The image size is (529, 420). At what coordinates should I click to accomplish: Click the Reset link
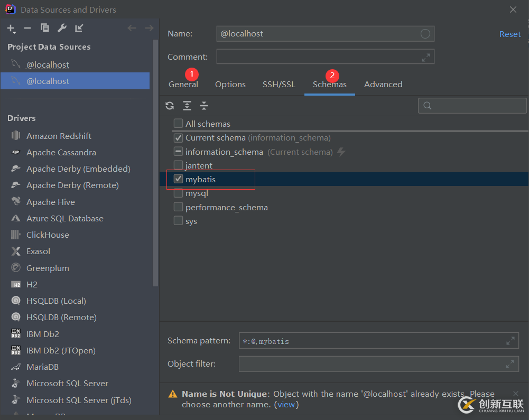tap(510, 34)
